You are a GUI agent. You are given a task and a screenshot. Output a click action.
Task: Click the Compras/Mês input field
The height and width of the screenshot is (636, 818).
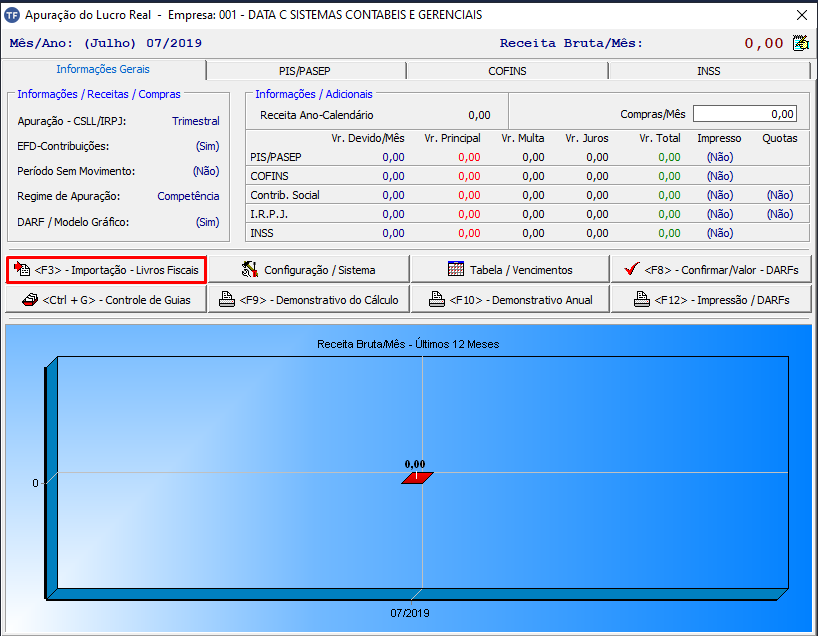[744, 114]
